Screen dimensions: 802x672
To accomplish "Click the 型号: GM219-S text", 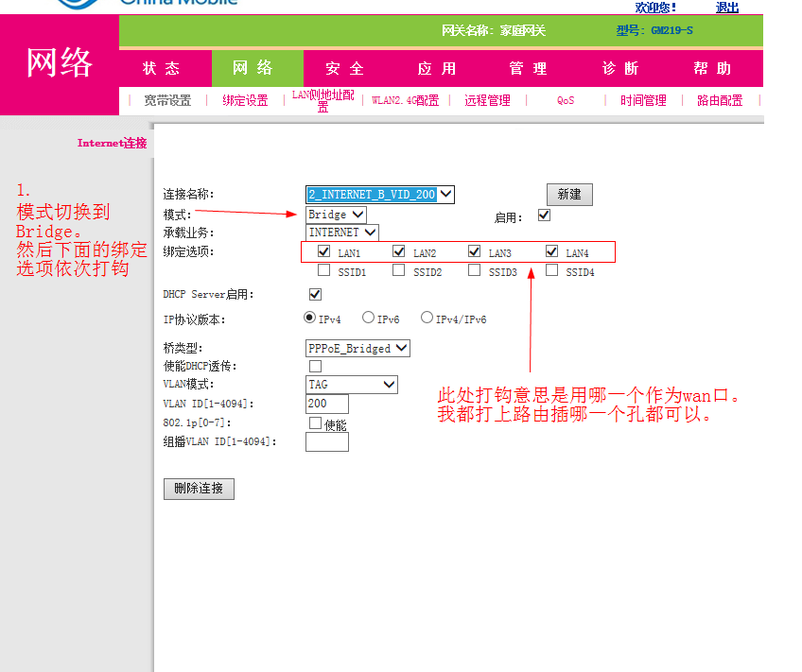I will tap(654, 30).
